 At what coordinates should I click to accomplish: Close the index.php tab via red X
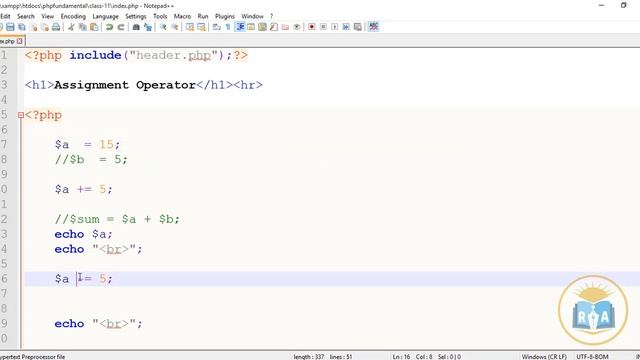20,41
